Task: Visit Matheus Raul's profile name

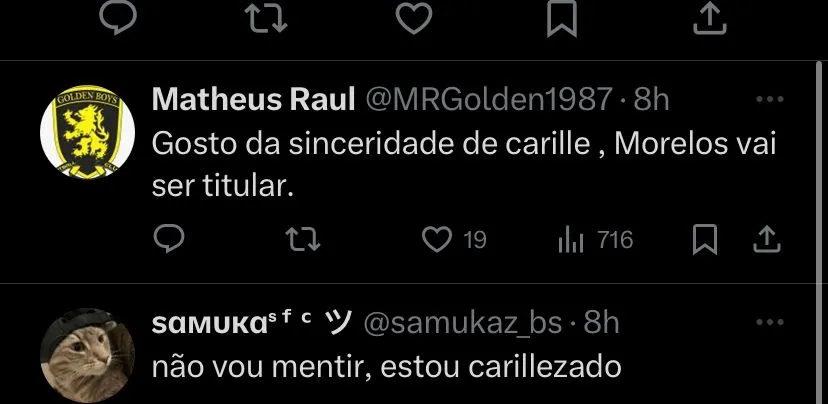Action: [252, 99]
